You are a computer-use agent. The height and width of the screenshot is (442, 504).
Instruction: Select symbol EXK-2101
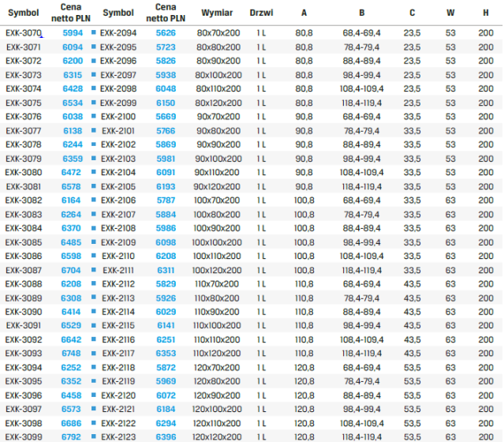(x=118, y=131)
